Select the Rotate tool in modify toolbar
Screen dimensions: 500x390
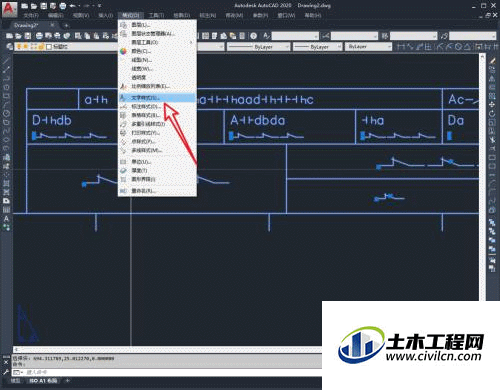[492, 114]
